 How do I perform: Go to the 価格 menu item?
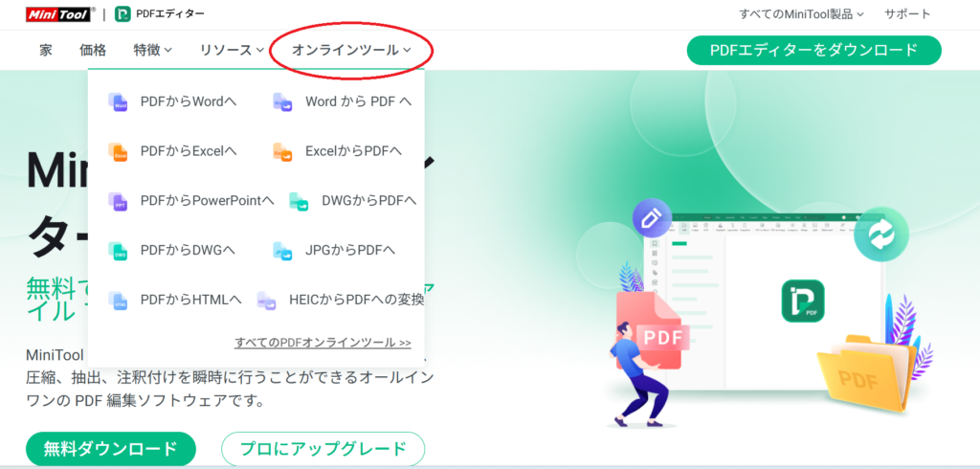coord(93,50)
